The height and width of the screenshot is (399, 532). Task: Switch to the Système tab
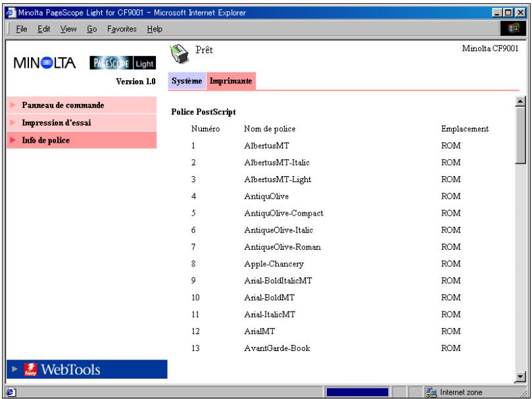tap(187, 81)
